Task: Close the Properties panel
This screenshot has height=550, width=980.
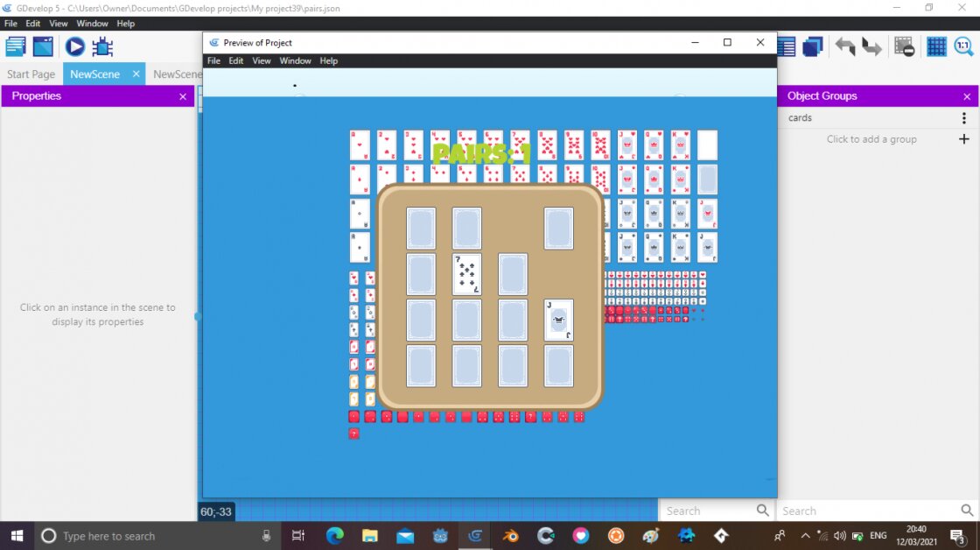Action: (183, 96)
